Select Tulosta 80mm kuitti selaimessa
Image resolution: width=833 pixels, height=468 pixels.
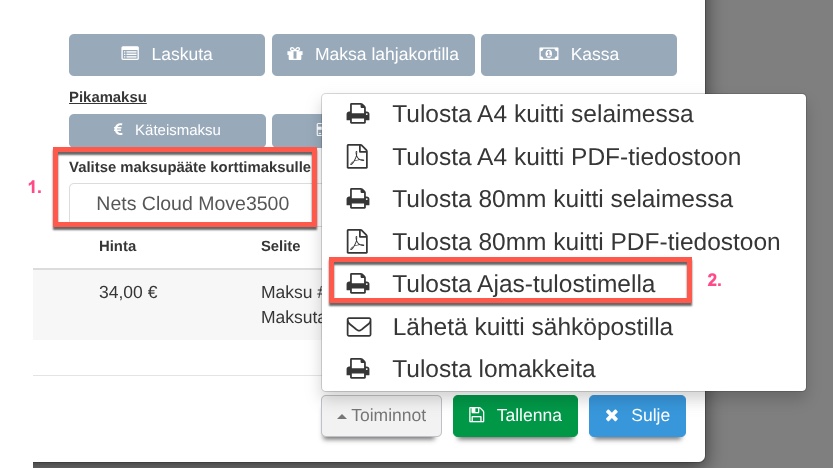[562, 199]
